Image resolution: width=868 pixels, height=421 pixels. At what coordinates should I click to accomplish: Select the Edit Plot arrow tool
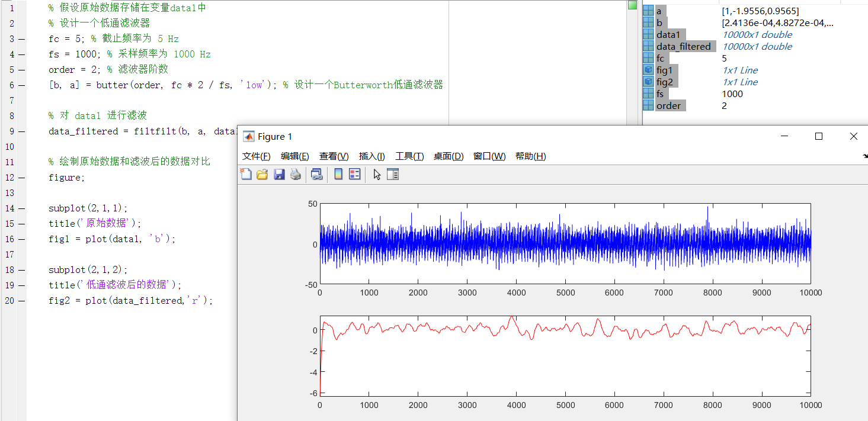tap(377, 174)
